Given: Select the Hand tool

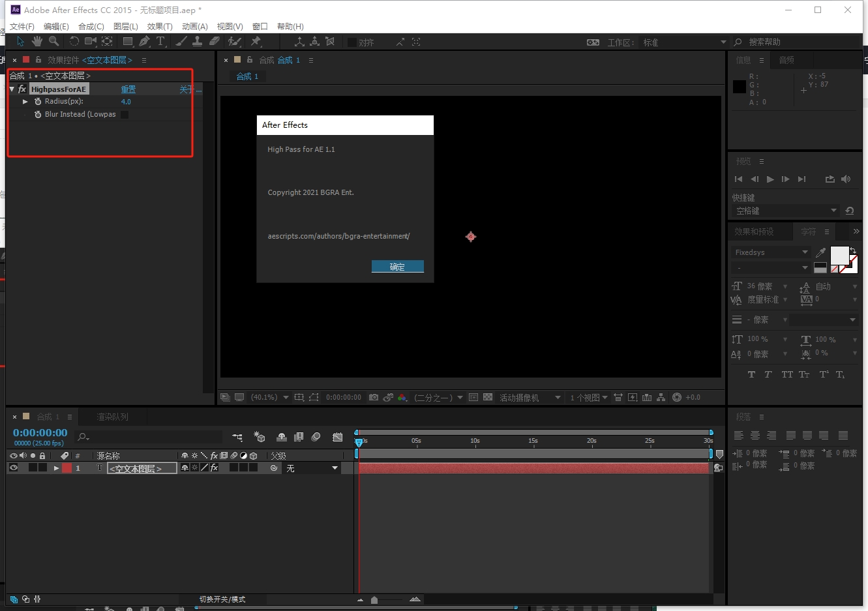Looking at the screenshot, I should 37,42.
